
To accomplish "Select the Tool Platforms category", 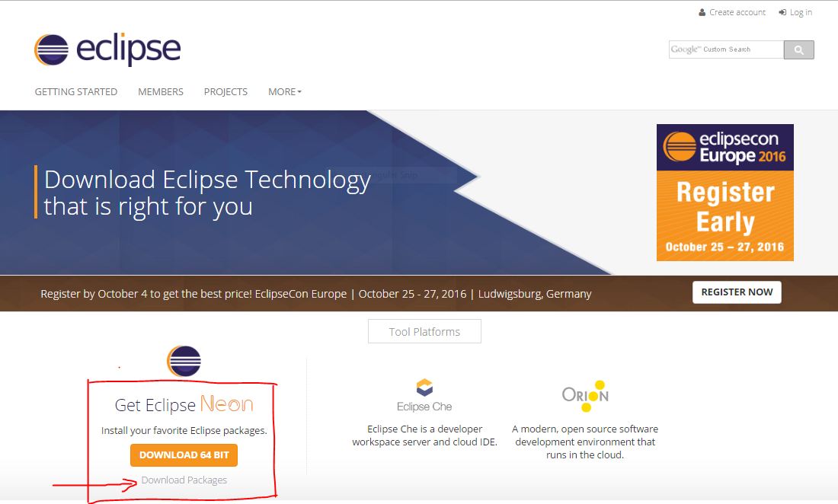I will click(424, 331).
